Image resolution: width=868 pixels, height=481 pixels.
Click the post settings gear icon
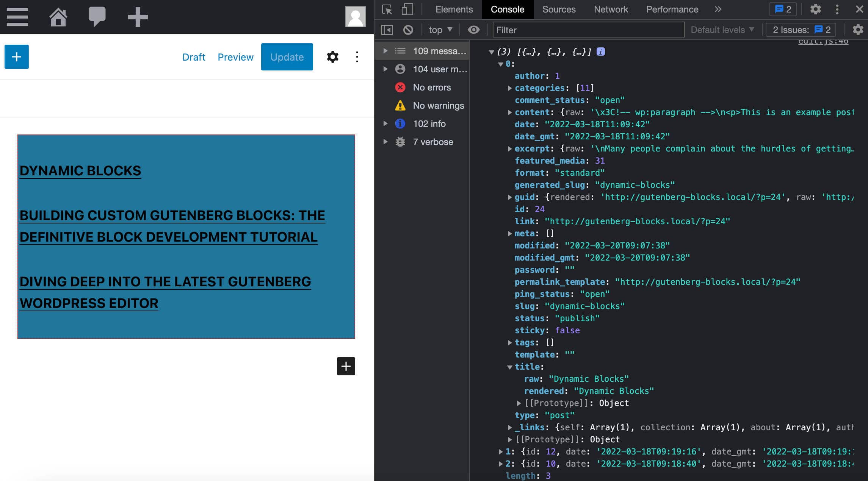click(331, 57)
